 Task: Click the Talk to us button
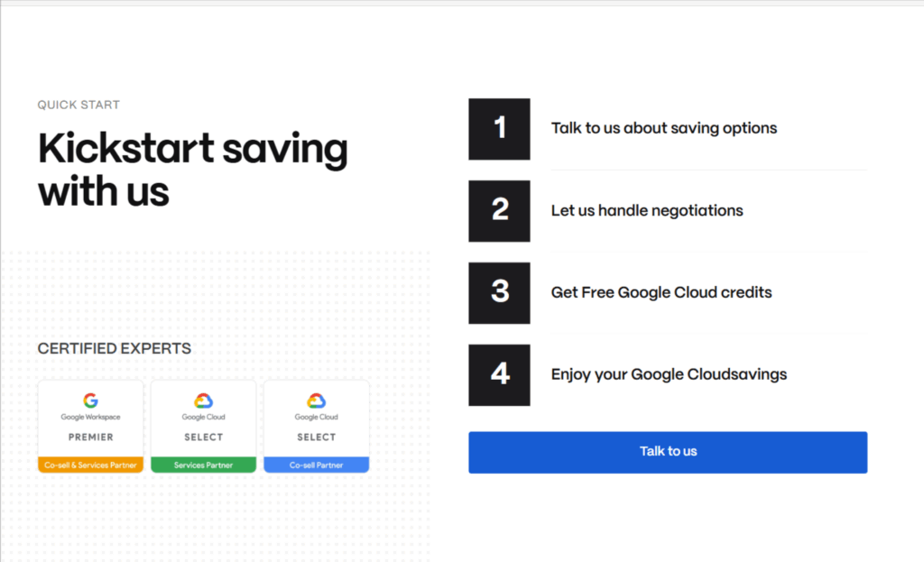click(668, 452)
